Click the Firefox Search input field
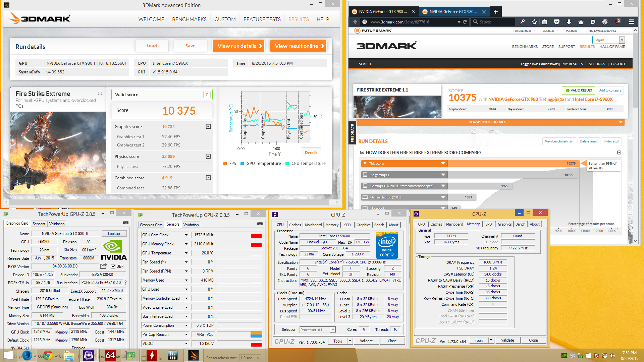644x362 pixels. [x=493, y=22]
